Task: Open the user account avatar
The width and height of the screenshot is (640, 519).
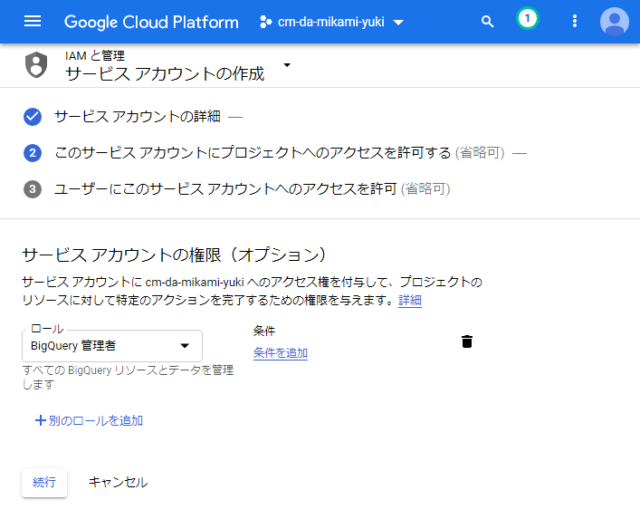Action: [614, 21]
